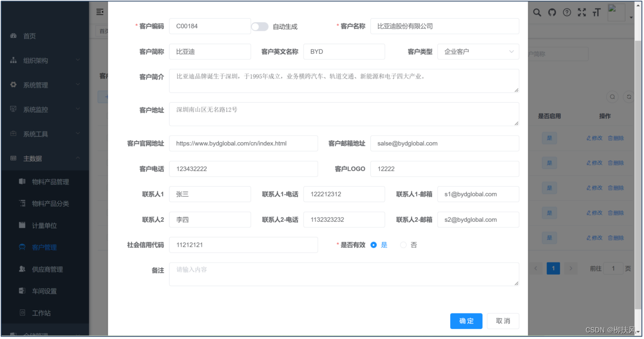Click the 客户名称 input field
644x339 pixels.
pyautogui.click(x=445, y=26)
